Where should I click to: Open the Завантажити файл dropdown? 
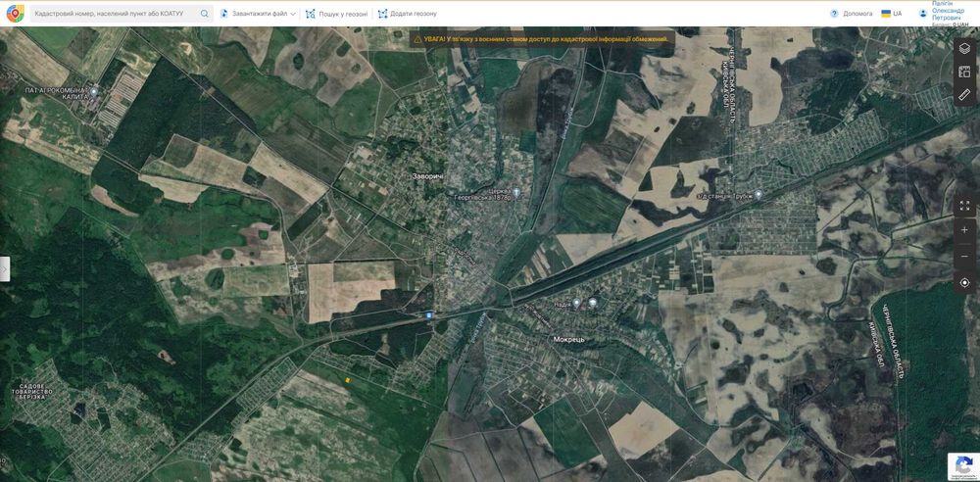click(258, 13)
